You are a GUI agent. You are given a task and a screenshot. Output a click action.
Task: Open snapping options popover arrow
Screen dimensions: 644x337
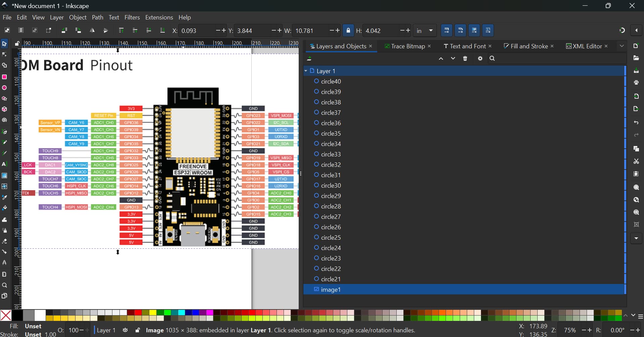coord(636,31)
